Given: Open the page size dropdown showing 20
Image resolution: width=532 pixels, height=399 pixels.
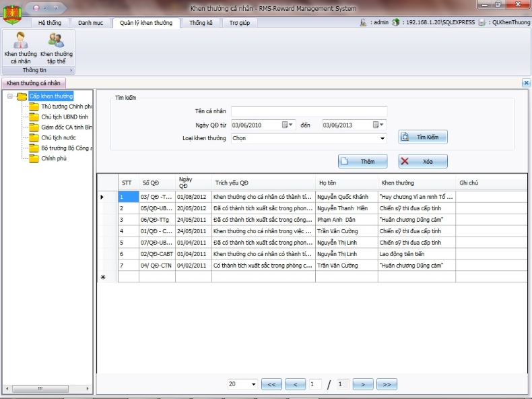Looking at the screenshot, I should 253,384.
